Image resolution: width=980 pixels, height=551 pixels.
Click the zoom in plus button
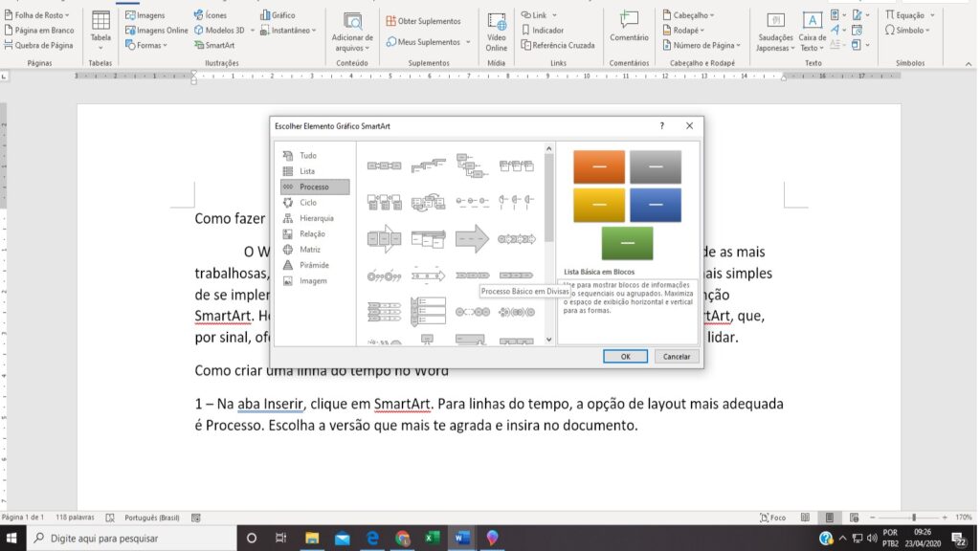[x=945, y=518]
